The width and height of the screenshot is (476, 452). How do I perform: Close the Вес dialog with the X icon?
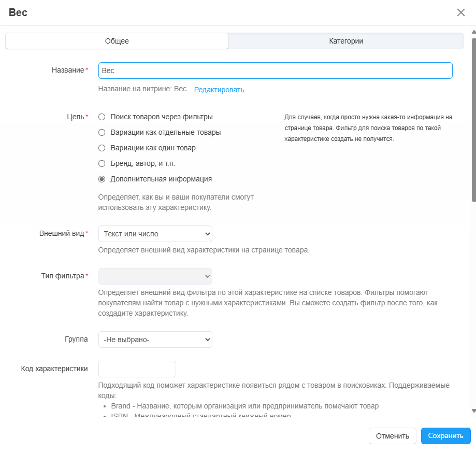pyautogui.click(x=460, y=12)
